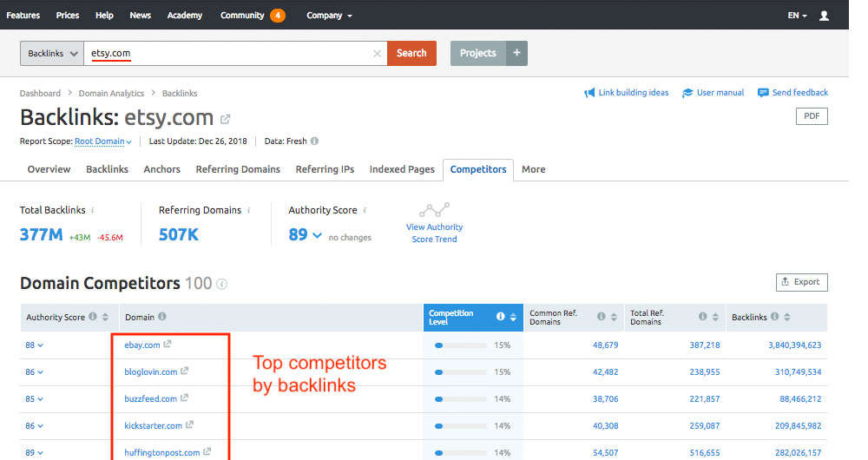This screenshot has height=460, width=868.
Task: Click the external link icon beside ebay.com
Action: (168, 345)
